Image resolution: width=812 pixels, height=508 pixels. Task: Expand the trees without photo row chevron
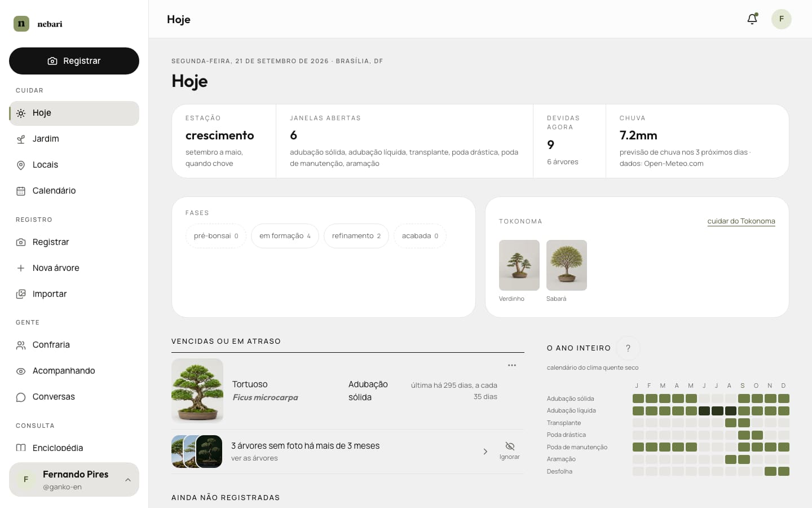[486, 452]
